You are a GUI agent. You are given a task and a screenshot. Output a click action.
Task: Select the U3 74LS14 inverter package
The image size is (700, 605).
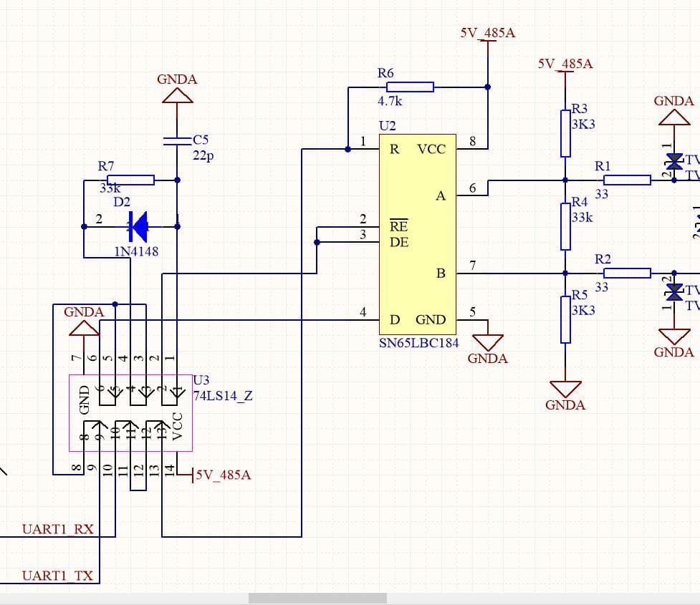(x=131, y=412)
